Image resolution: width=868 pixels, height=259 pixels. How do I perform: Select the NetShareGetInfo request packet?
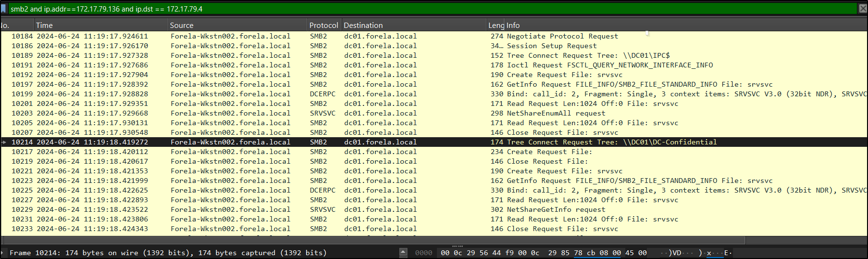tap(556, 209)
